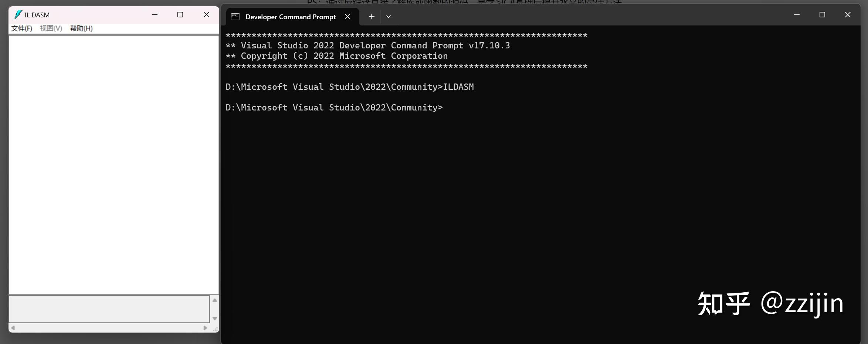This screenshot has width=868, height=344.
Task: Click the scroll up arrow in IL DASM lower pane
Action: [x=214, y=300]
